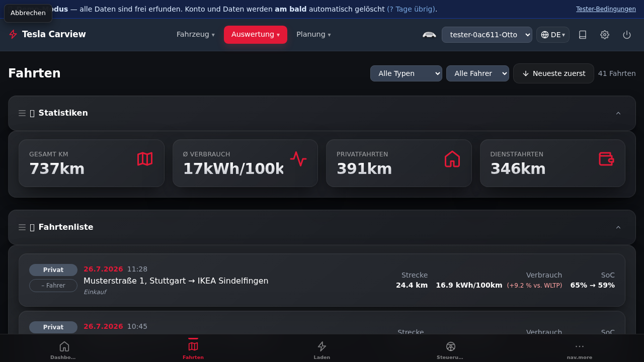Open Steuerung tab with steering wheel icon
644x362 pixels.
point(451,350)
